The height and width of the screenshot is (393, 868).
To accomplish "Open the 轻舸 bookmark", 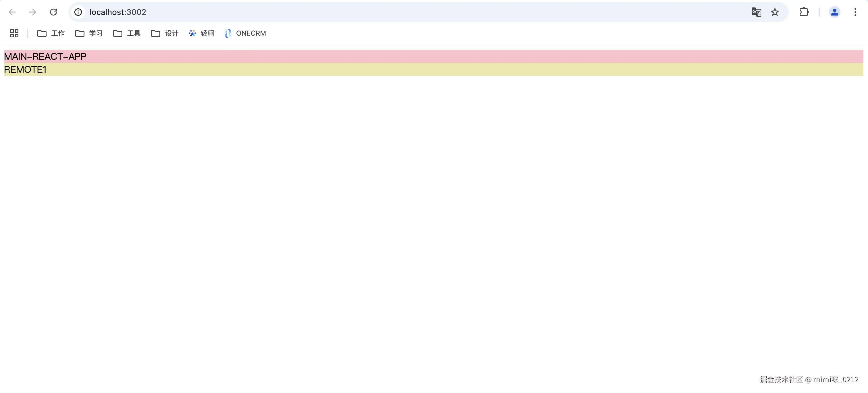I will point(202,33).
